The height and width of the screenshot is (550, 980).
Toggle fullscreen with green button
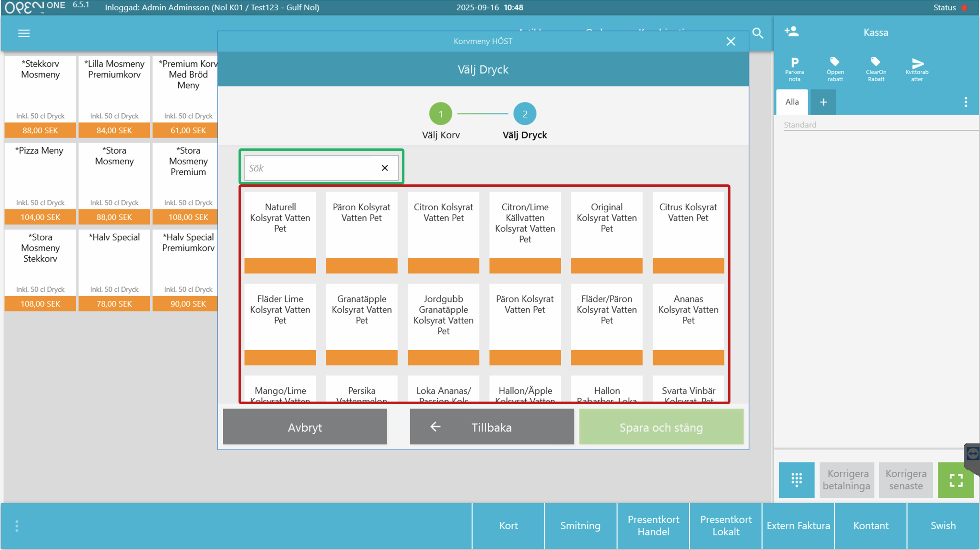coord(956,480)
